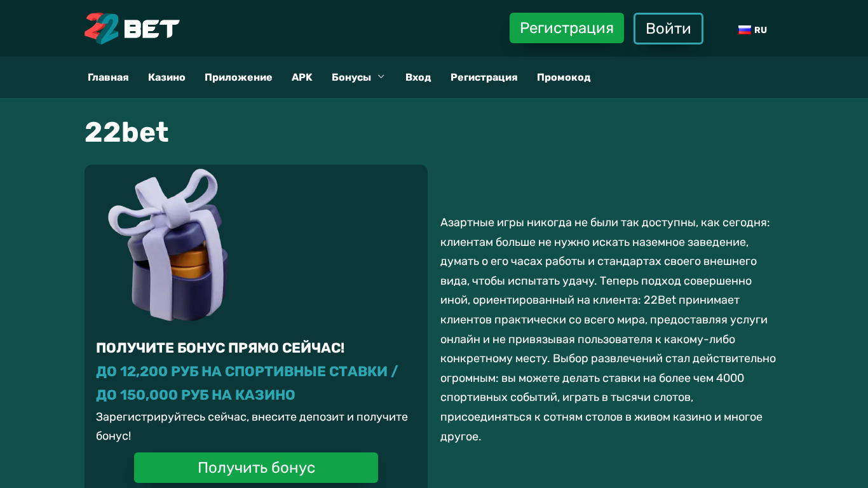Screen dimensions: 868x488
Task: Click the 22BET logo
Action: [132, 29]
